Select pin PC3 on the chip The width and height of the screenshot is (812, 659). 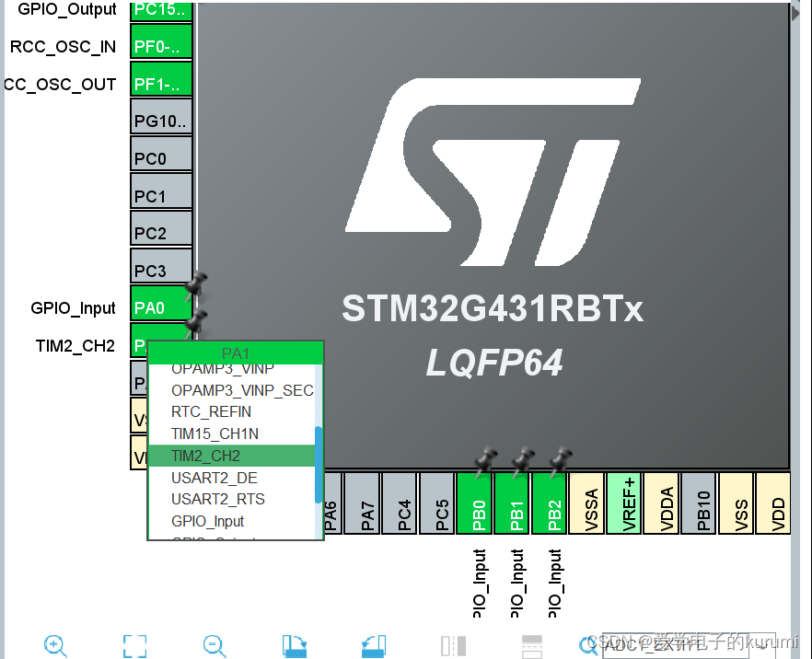pyautogui.click(x=161, y=266)
